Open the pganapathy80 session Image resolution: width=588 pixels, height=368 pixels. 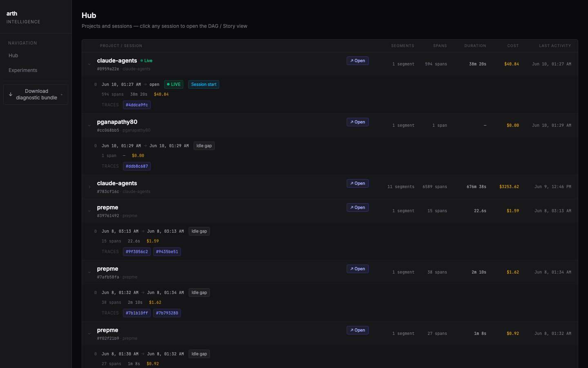(x=358, y=122)
